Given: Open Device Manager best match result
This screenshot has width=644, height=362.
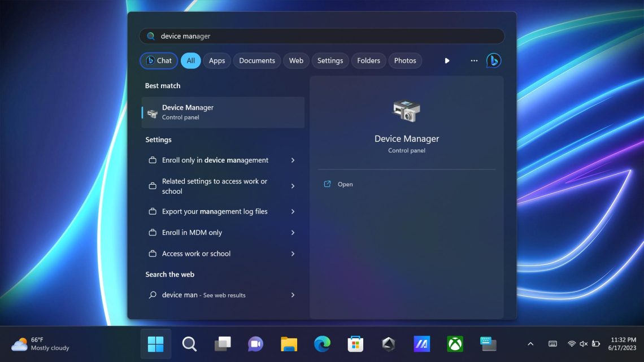Looking at the screenshot, I should tap(223, 112).
